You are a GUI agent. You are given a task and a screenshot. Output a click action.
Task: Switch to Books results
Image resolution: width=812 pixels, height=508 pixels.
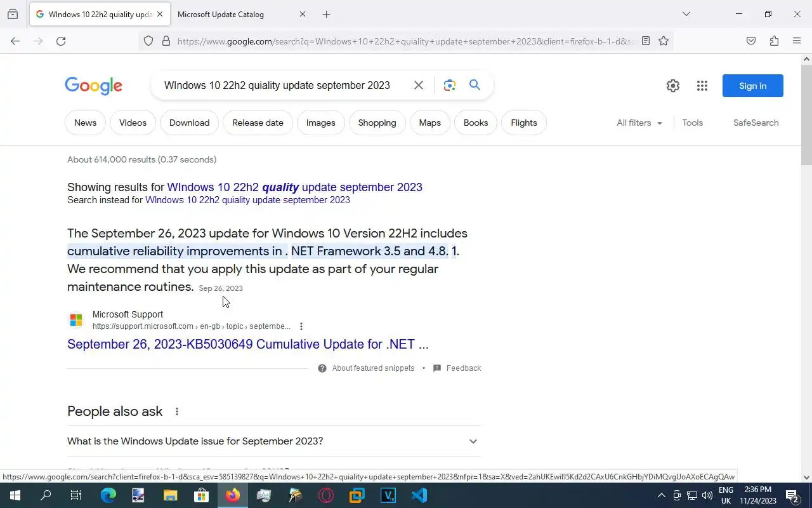pyautogui.click(x=476, y=123)
